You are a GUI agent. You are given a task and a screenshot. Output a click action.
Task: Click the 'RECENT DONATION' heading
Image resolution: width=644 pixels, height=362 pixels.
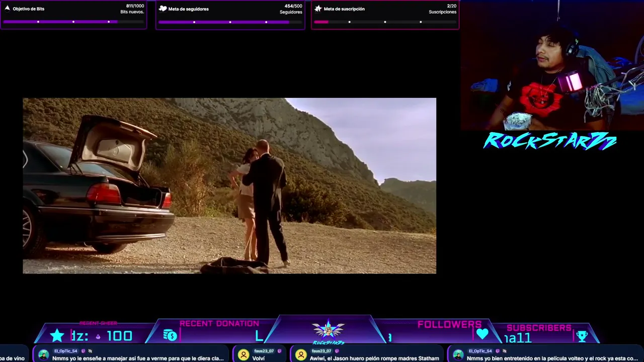219,323
